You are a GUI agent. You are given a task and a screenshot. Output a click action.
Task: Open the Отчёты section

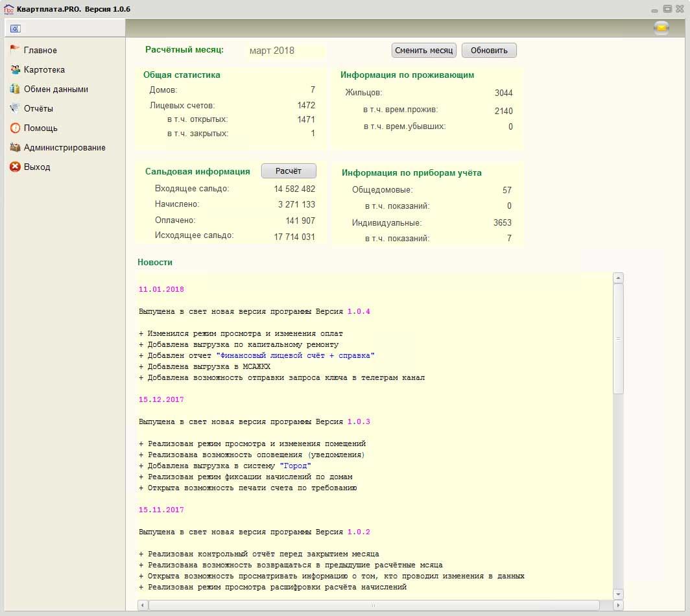[x=38, y=109]
